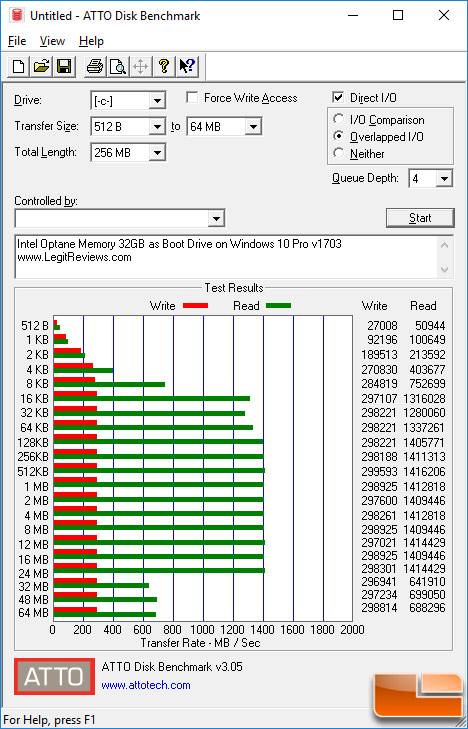Click the Start button
The width and height of the screenshot is (468, 729).
420,218
